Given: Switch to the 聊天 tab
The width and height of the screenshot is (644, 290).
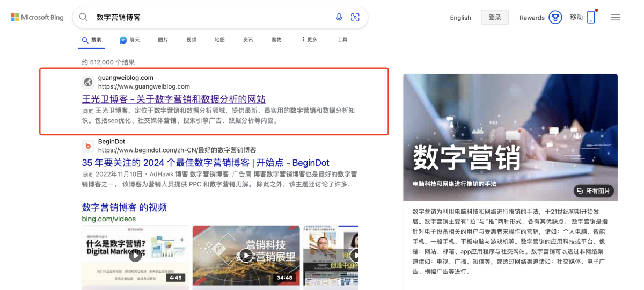Looking at the screenshot, I should point(129,40).
